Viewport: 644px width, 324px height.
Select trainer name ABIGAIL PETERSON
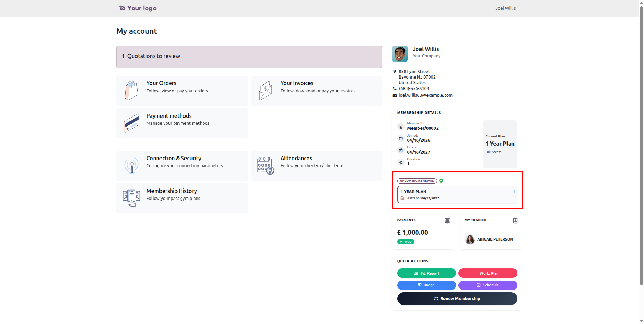(495, 239)
